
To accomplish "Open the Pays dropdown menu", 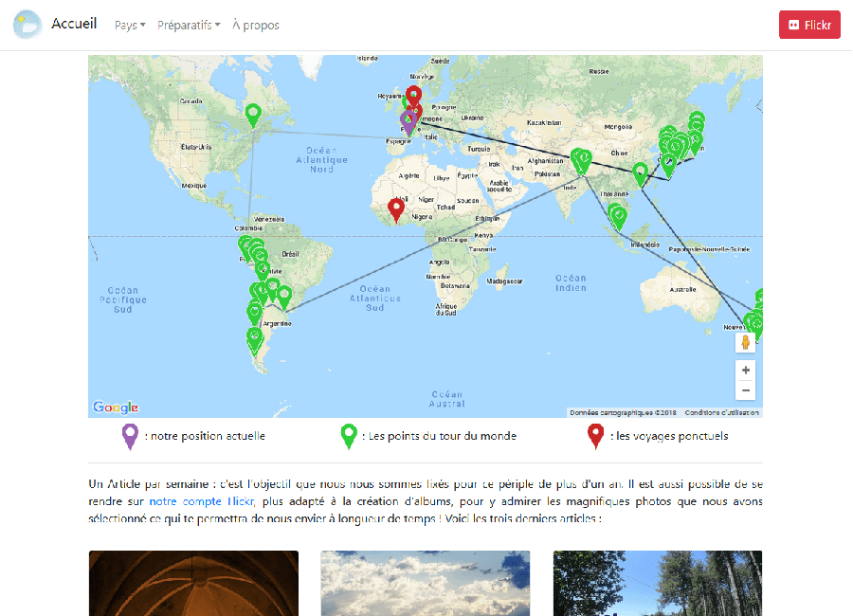I will [x=130, y=25].
